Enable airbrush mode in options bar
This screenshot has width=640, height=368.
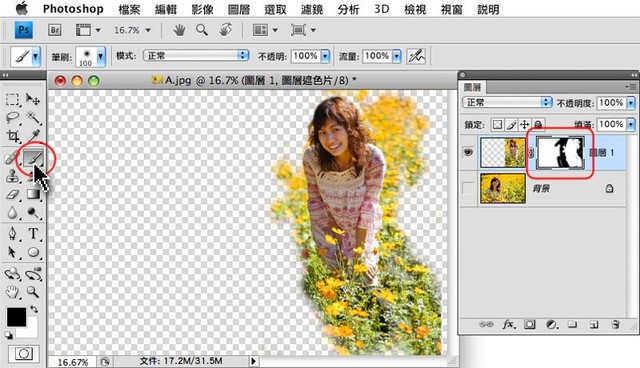416,56
